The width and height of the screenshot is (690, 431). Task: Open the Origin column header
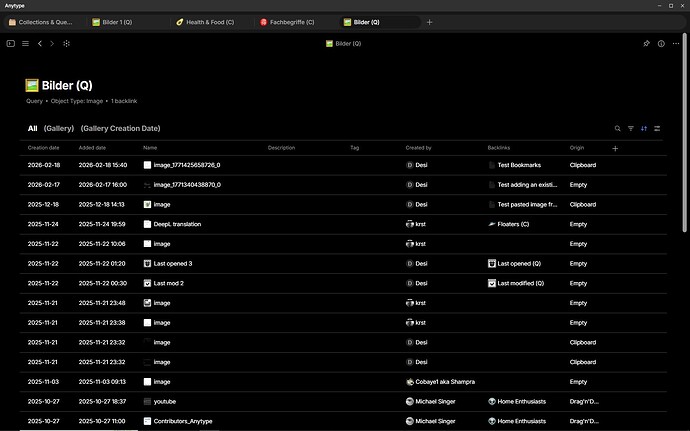[576, 148]
